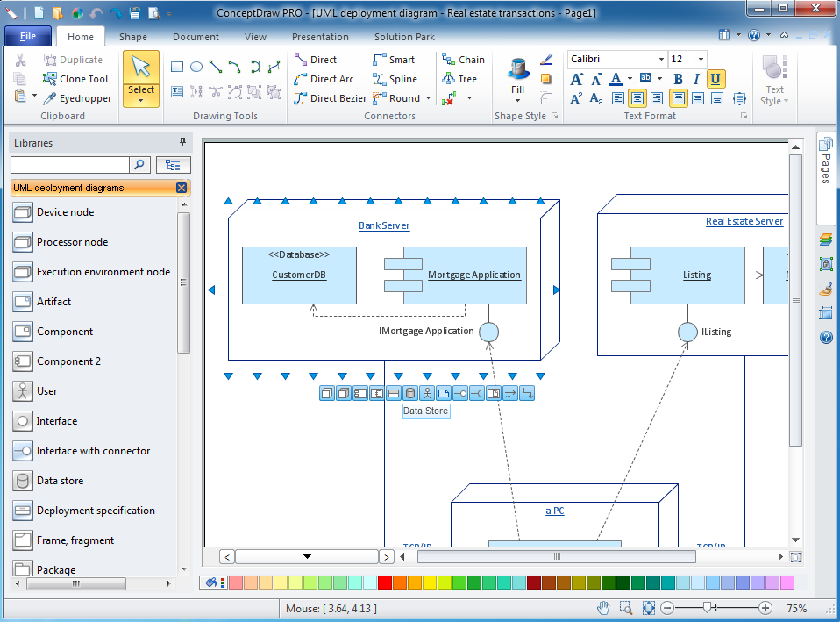Switch to the View ribbon tab
840x622 pixels.
(x=255, y=37)
